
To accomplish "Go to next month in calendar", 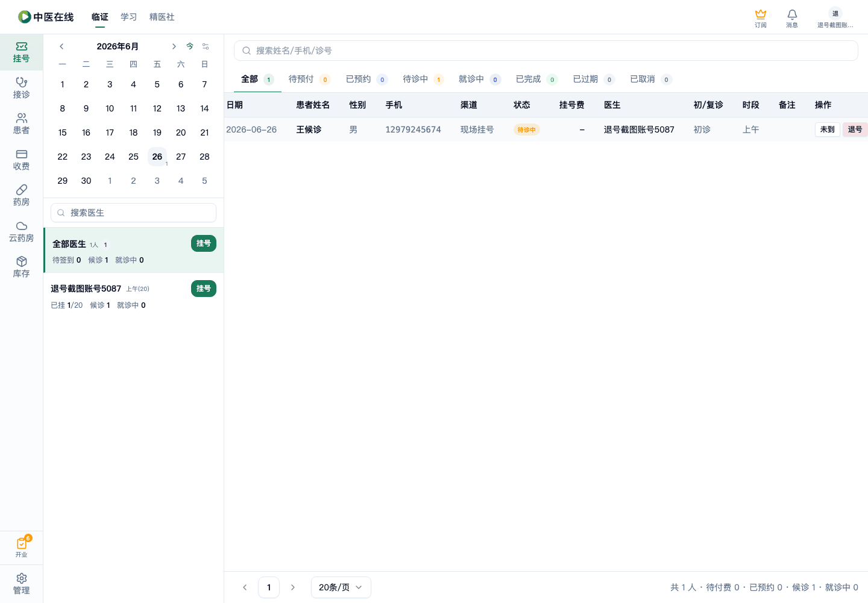I will click(174, 46).
